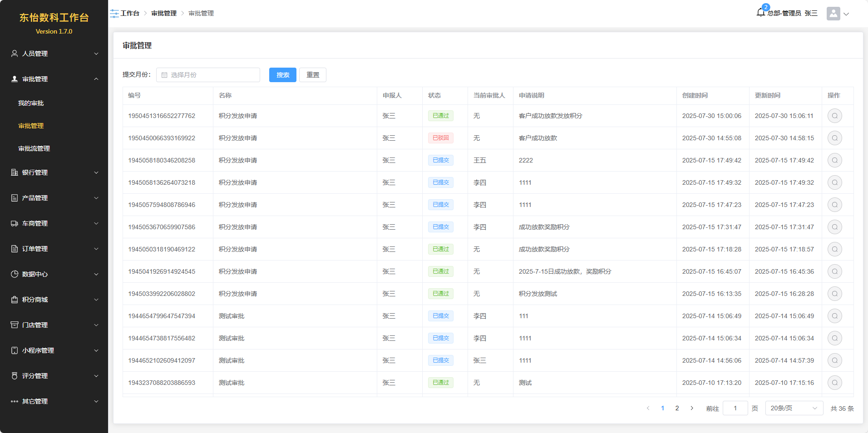Viewport: 868px width, 433px height.
Task: Select 审批流管理 in sidebar
Action: [x=34, y=148]
